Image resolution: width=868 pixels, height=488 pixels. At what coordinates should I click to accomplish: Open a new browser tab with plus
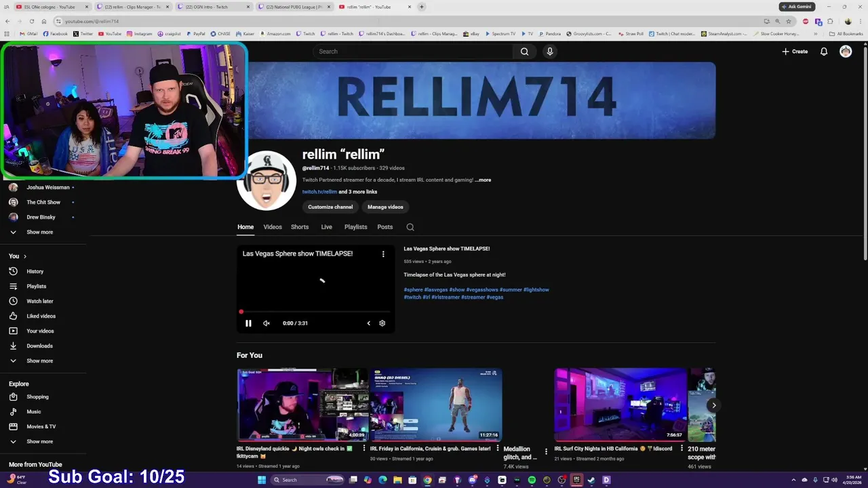[422, 7]
